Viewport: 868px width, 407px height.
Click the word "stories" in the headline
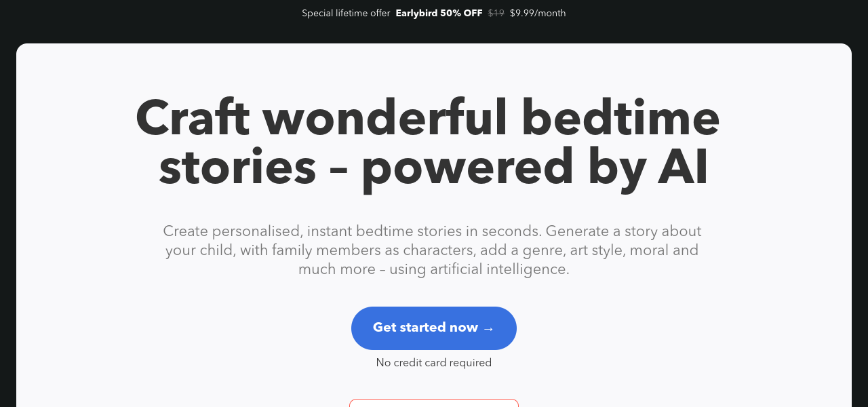pyautogui.click(x=237, y=167)
